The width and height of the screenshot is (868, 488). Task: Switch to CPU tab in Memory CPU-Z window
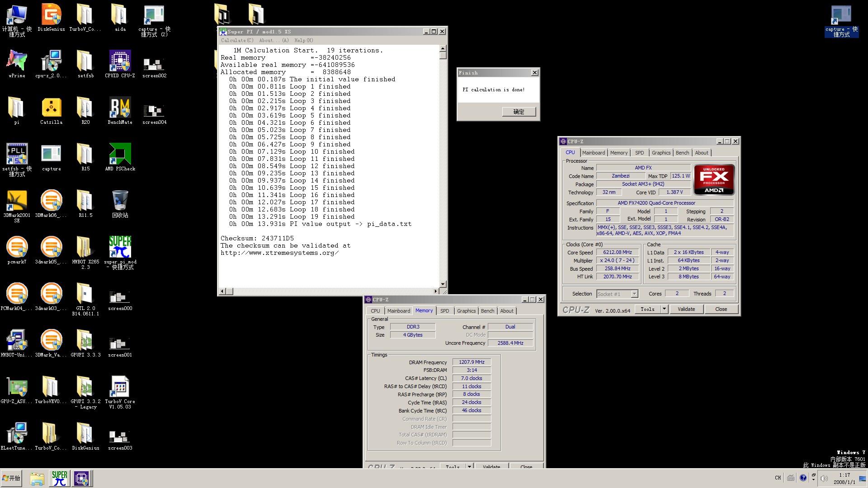(375, 311)
